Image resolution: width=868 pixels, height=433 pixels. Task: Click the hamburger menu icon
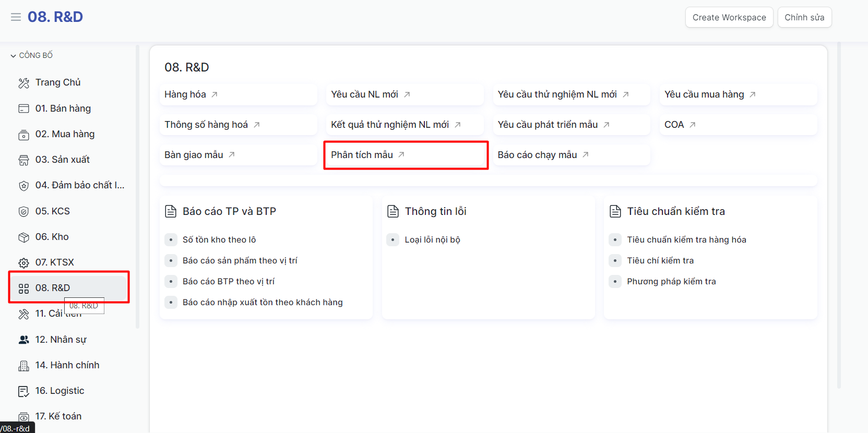click(16, 17)
